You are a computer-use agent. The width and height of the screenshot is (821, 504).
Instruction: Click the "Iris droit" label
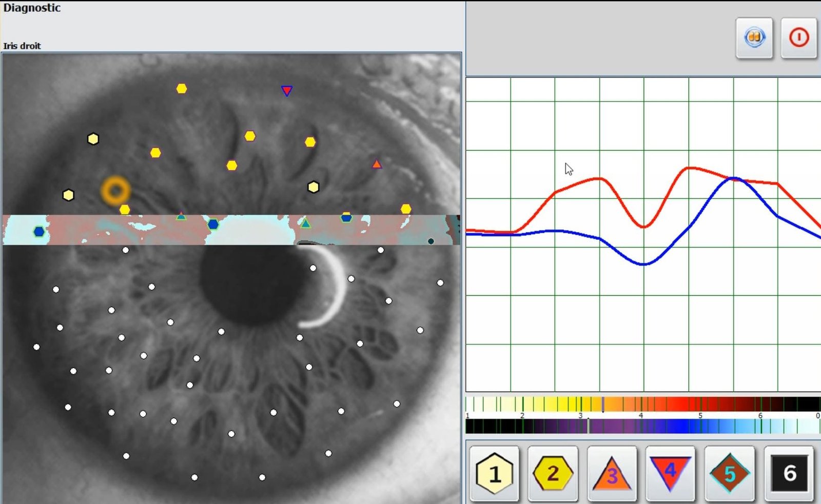22,46
